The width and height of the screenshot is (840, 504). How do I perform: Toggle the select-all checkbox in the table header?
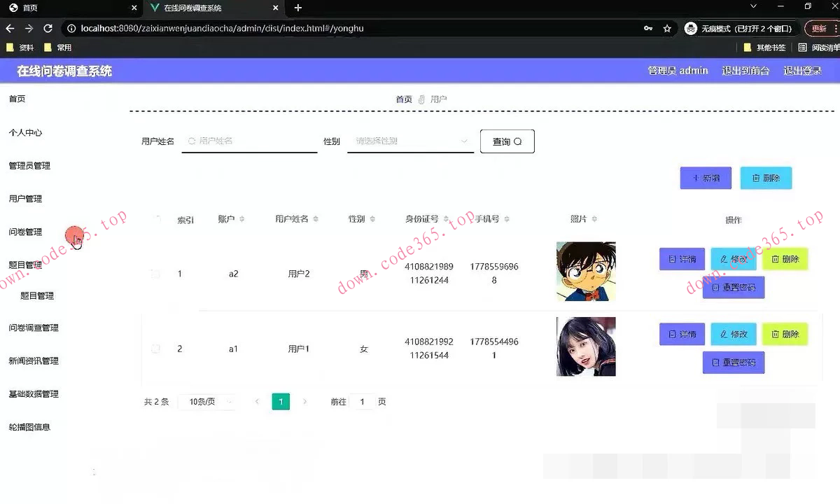155,218
